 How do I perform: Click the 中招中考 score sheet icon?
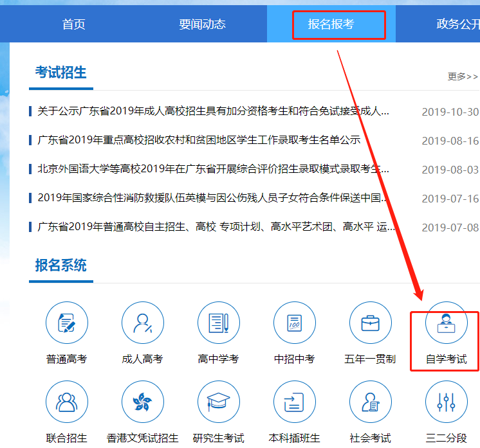(295, 323)
